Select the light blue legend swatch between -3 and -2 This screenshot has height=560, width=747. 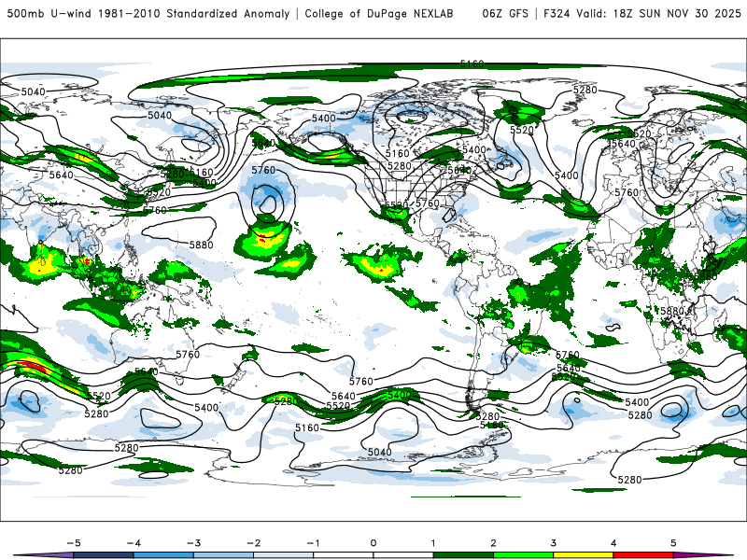coord(223,555)
